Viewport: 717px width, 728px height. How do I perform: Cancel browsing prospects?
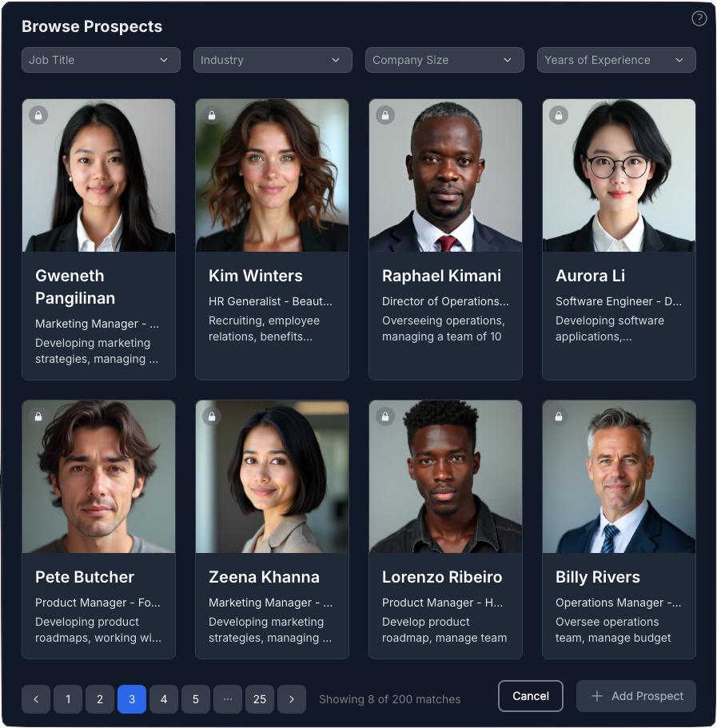tap(530, 695)
